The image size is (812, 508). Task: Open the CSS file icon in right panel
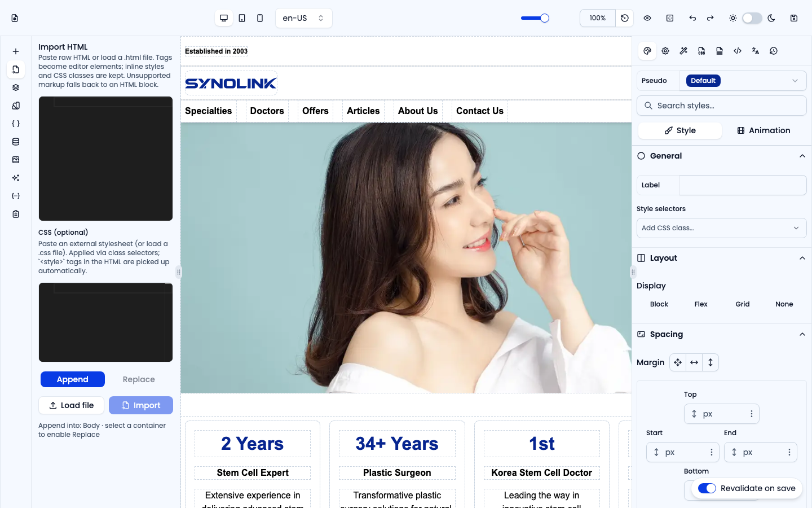701,51
